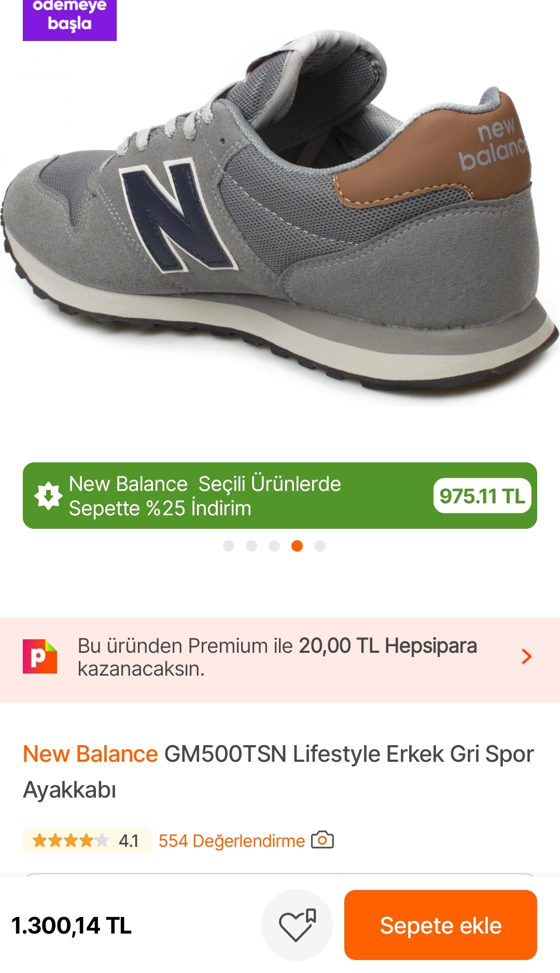Go to second product image dot

[251, 546]
